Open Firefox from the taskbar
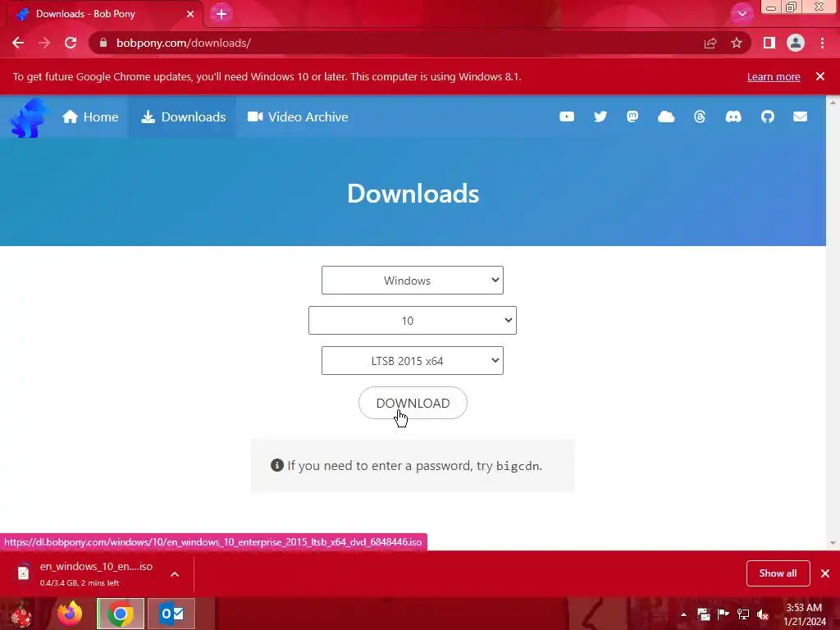Viewport: 840px width, 630px height. click(71, 614)
